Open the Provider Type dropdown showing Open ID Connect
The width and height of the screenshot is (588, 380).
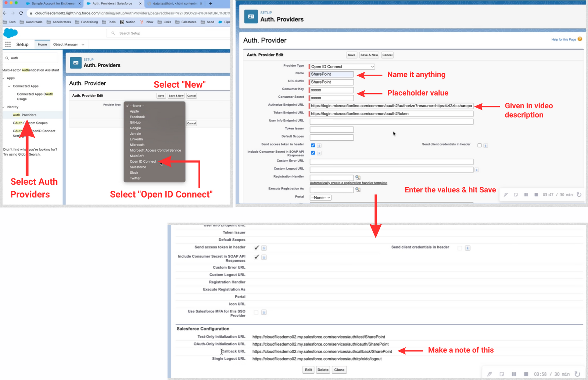(342, 66)
